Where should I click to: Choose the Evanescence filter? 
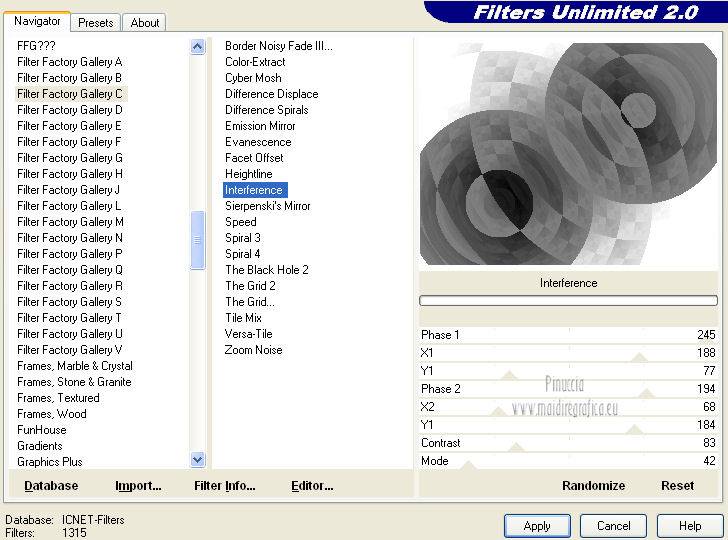coord(258,142)
